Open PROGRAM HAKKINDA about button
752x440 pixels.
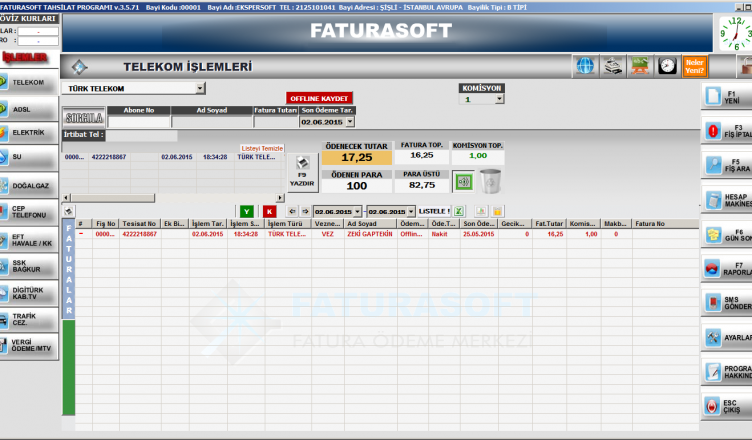[727, 372]
